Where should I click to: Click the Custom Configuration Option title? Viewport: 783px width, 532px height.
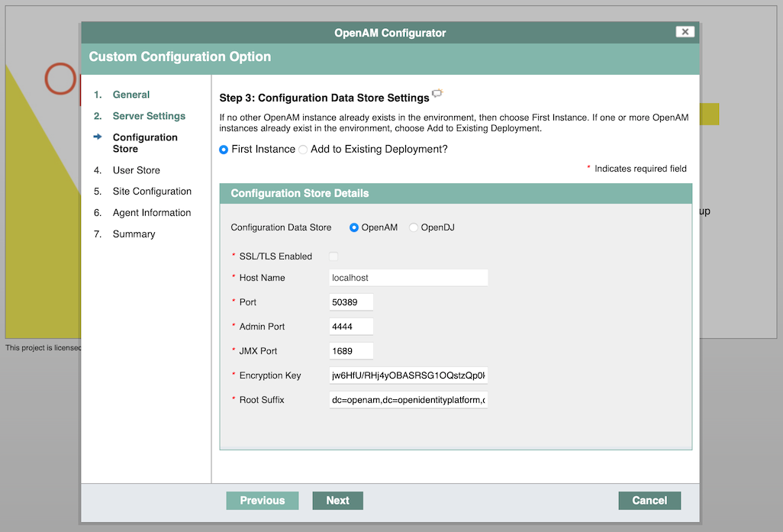pyautogui.click(x=180, y=56)
